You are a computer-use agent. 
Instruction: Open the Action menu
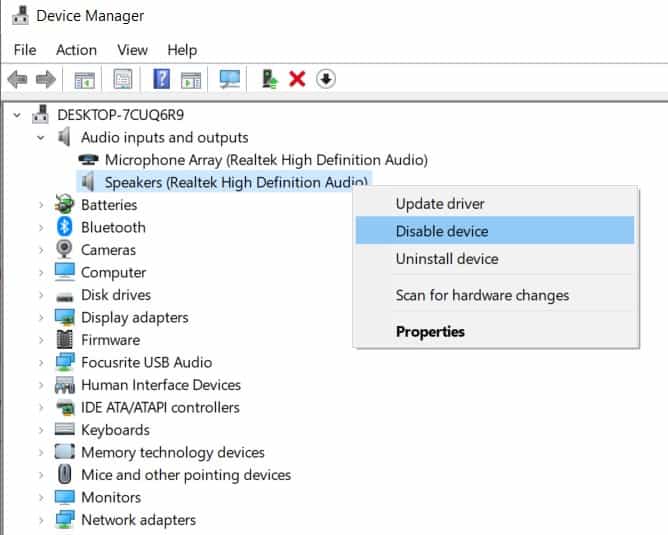(76, 50)
